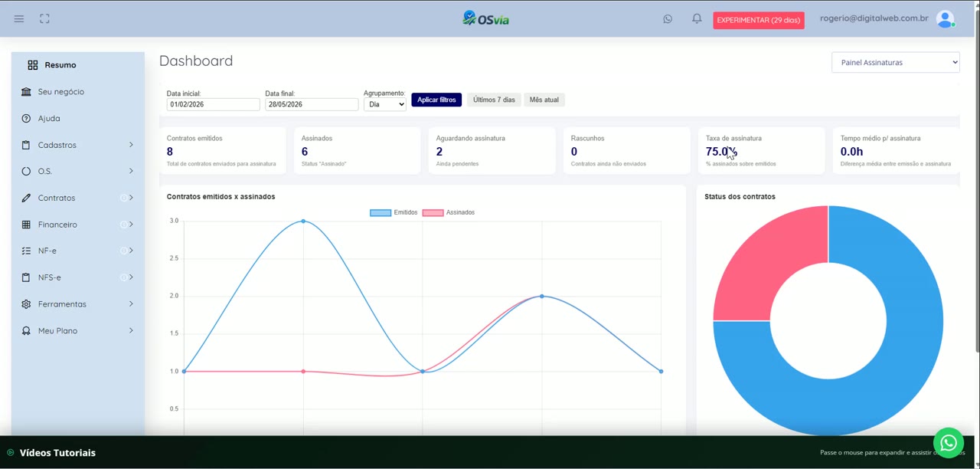The width and height of the screenshot is (980, 469).
Task: Click the Tempo médio p/ assinatura value 0.0h
Action: [851, 152]
